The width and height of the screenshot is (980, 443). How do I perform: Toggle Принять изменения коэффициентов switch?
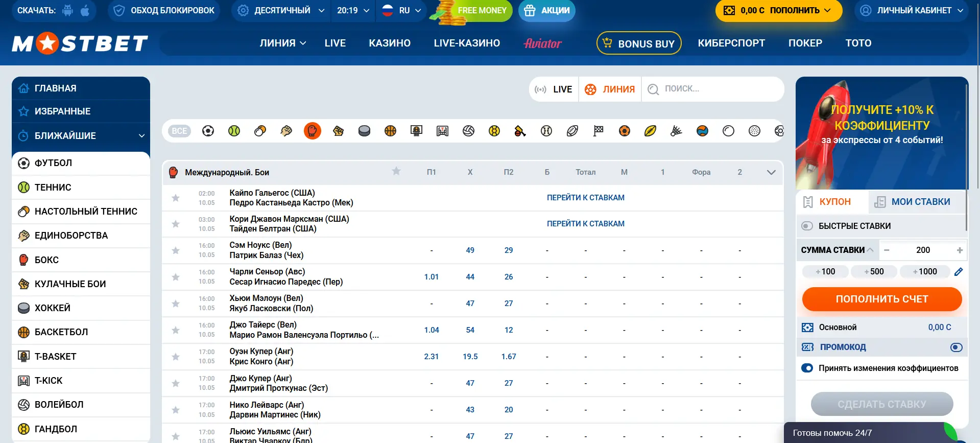807,368
